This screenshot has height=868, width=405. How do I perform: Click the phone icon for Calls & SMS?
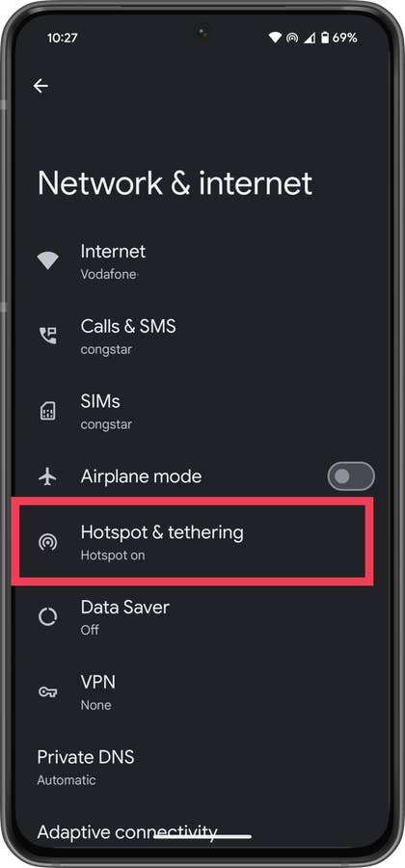47,336
